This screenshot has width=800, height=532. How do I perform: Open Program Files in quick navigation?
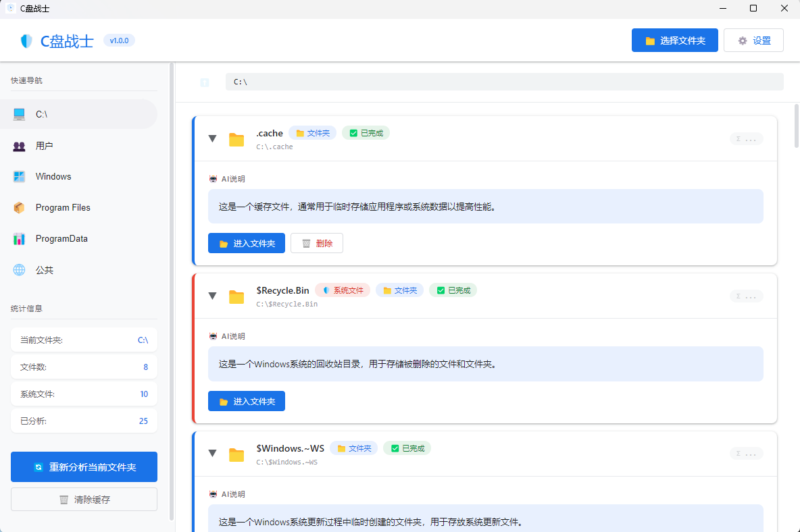click(78, 208)
